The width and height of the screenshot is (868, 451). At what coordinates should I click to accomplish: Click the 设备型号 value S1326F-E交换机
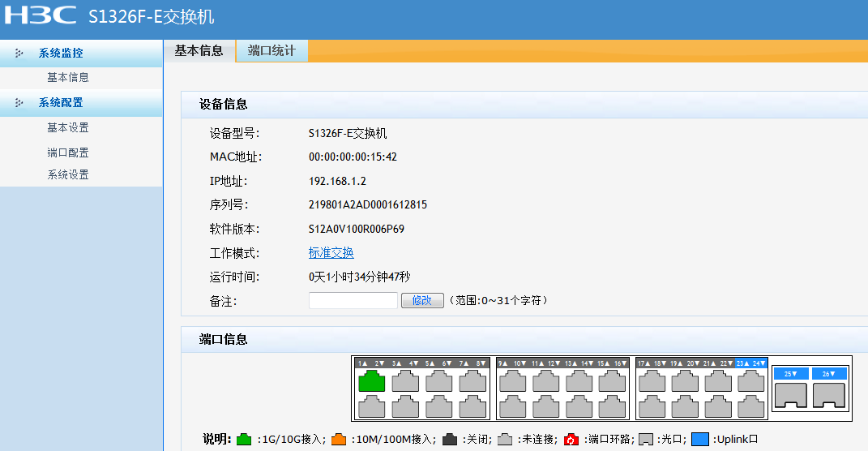(348, 134)
